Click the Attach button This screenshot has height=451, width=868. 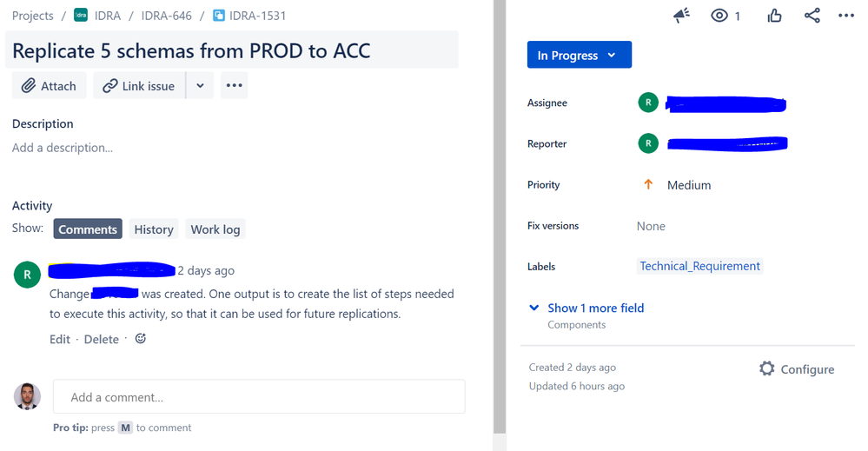point(50,85)
